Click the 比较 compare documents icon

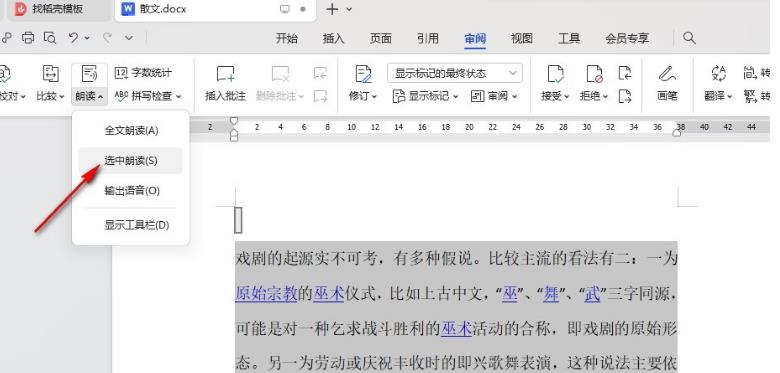tap(50, 74)
